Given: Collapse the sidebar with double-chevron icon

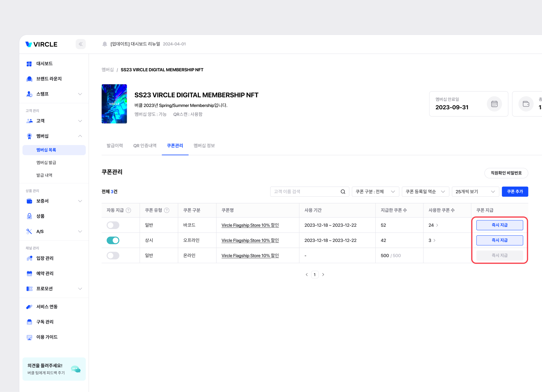Looking at the screenshot, I should click(x=81, y=44).
